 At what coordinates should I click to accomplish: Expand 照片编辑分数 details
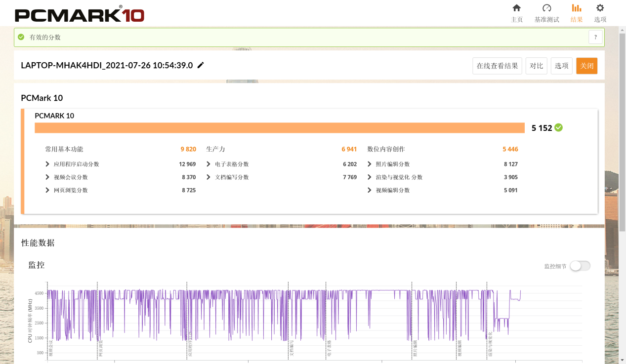pos(370,164)
